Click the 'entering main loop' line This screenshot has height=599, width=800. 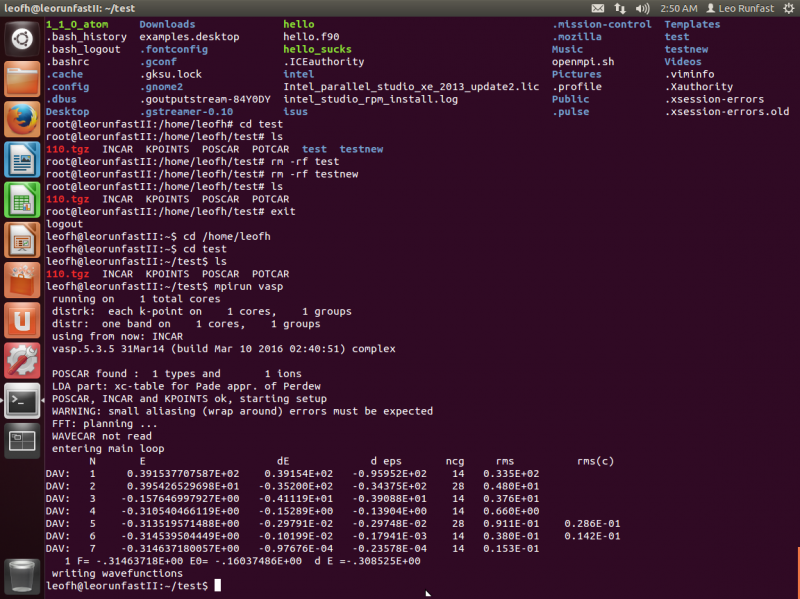108,448
